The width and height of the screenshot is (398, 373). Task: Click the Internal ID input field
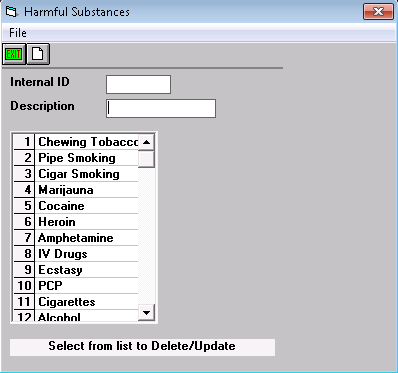[138, 84]
